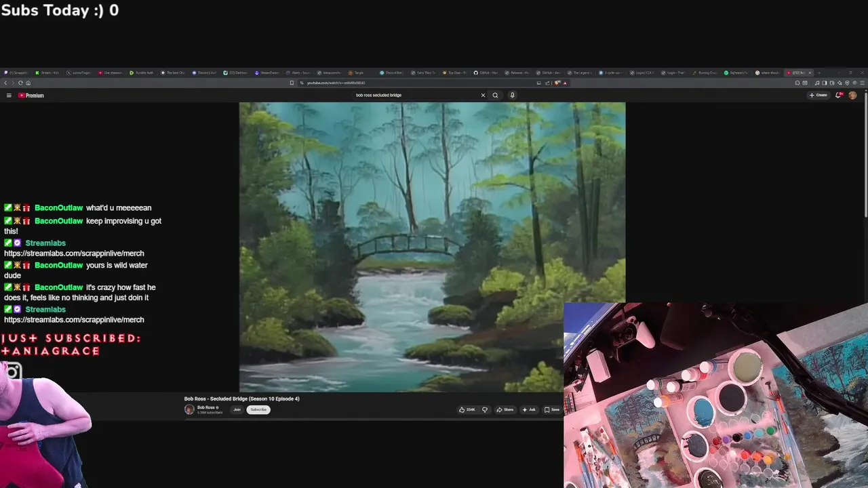Click the Brave rewards triangle icon
The width and height of the screenshot is (868, 488).
click(x=565, y=83)
